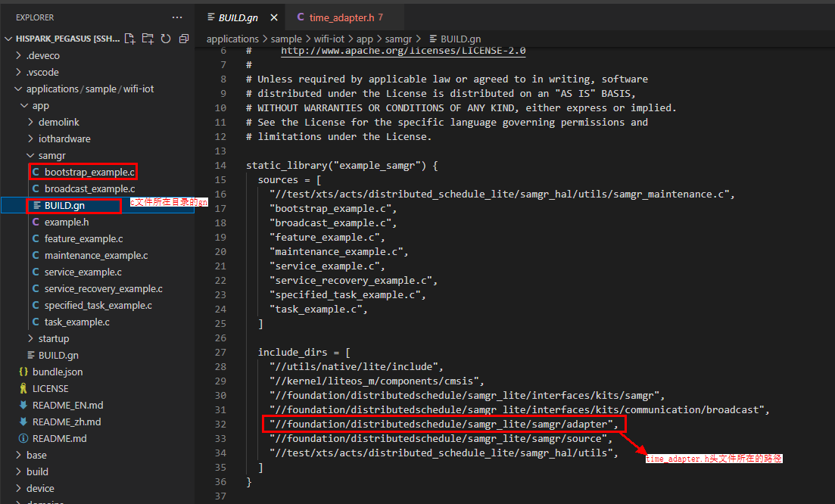Click the samgr_lite/samgr/adapter include path
The height and width of the screenshot is (504, 835).
(x=444, y=425)
